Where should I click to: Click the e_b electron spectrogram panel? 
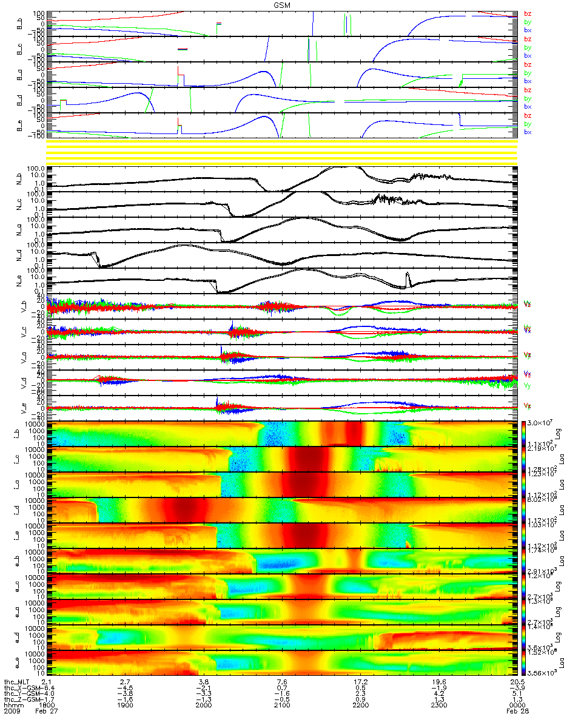(282, 561)
